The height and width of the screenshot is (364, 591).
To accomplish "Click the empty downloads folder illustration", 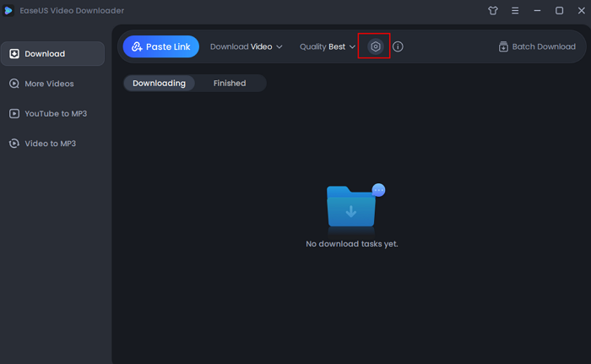I will (353, 207).
